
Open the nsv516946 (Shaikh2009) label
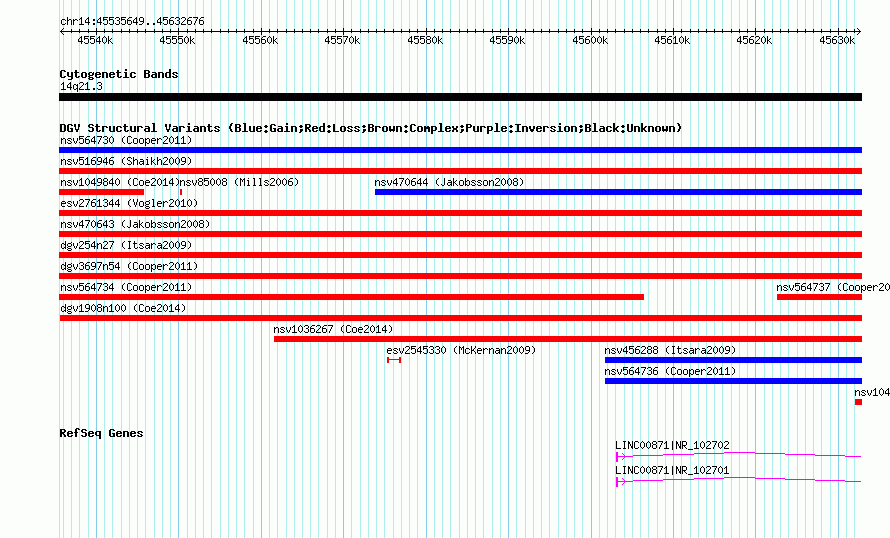(126, 162)
